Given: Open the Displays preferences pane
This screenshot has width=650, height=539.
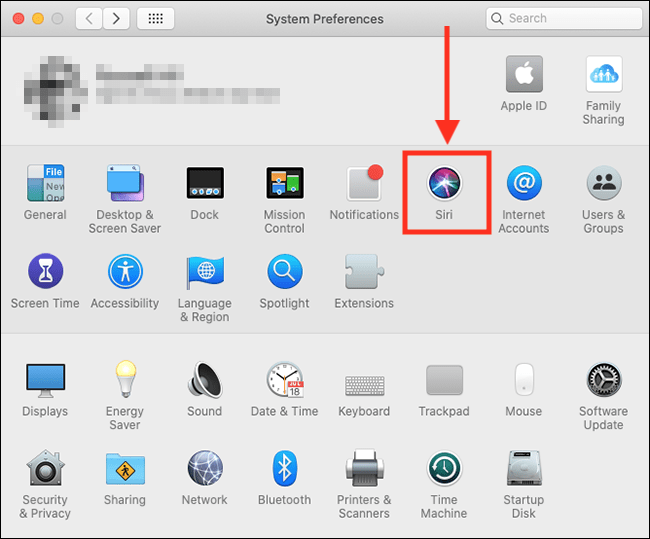Looking at the screenshot, I should coord(45,381).
